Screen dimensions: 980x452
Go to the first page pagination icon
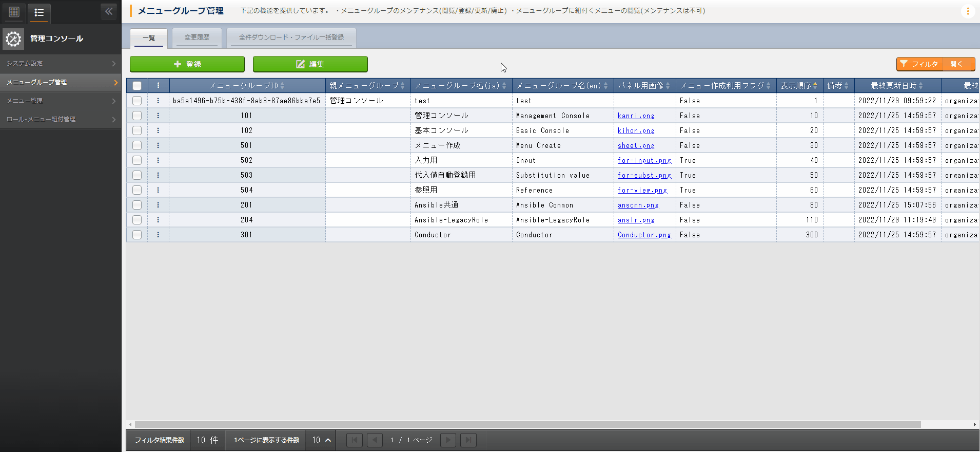[354, 440]
